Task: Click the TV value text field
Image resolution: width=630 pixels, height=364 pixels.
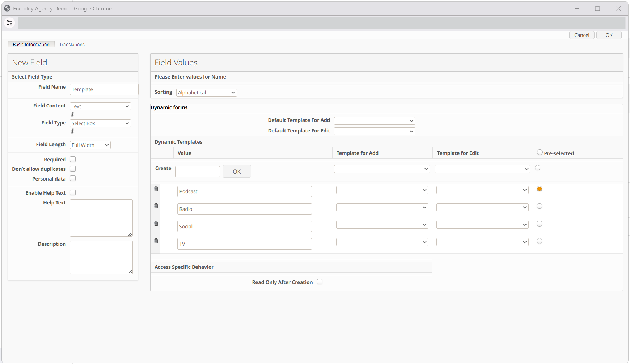Action: pos(245,244)
